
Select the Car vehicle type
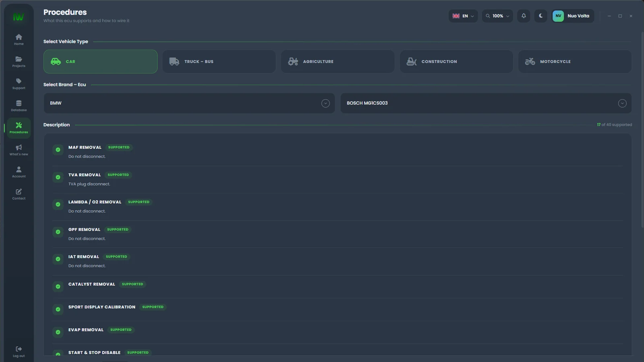pyautogui.click(x=101, y=62)
